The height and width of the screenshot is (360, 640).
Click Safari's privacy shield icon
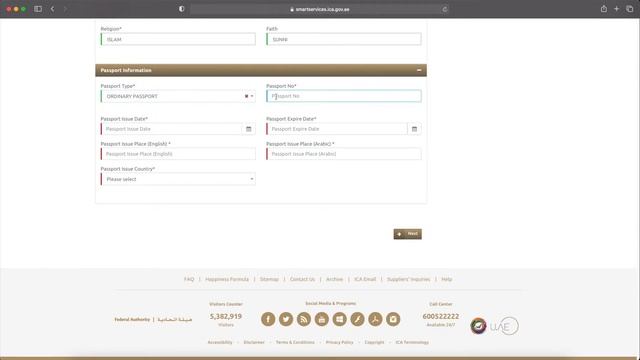pos(182,9)
